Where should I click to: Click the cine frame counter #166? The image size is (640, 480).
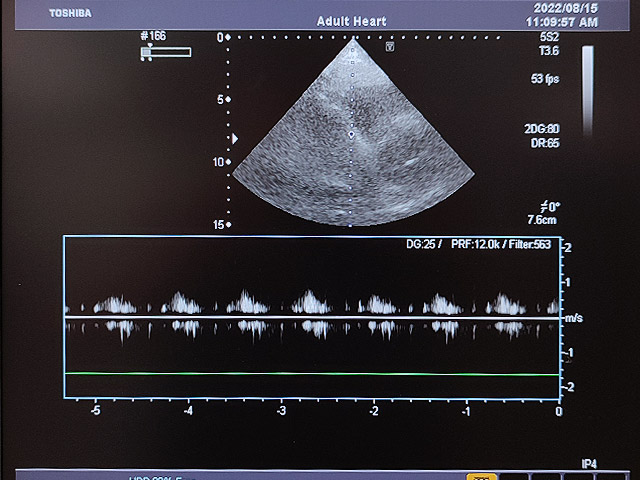point(153,36)
